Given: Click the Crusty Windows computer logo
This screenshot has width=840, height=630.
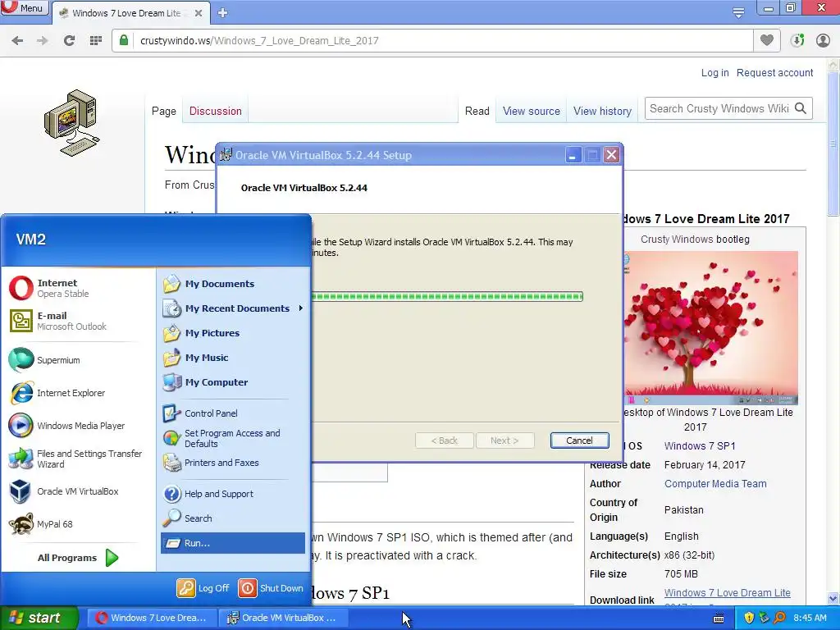Looking at the screenshot, I should [72, 123].
